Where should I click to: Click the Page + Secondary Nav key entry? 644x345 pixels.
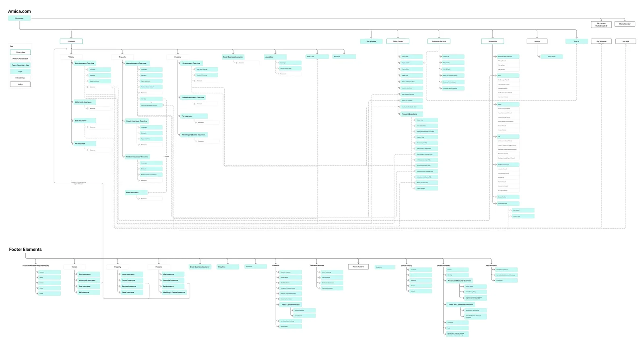(20, 65)
